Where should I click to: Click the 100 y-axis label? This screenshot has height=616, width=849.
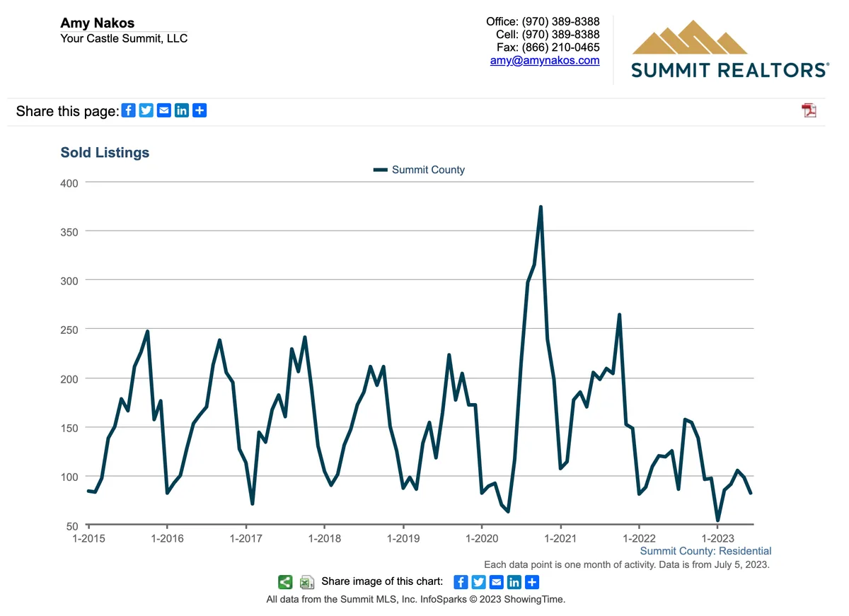pyautogui.click(x=69, y=477)
